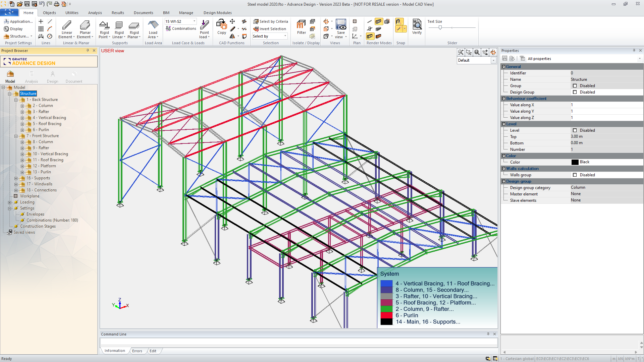Open the Design Modules ribbon tab
The height and width of the screenshot is (362, 644).
(217, 13)
